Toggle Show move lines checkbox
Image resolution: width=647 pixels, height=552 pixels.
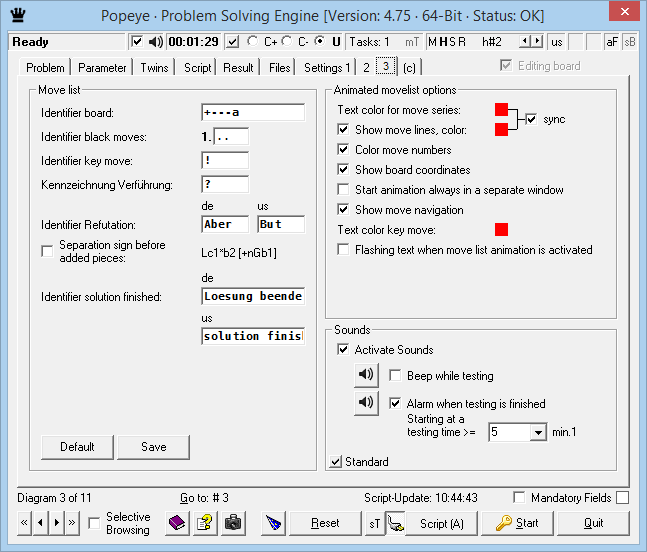(x=343, y=130)
